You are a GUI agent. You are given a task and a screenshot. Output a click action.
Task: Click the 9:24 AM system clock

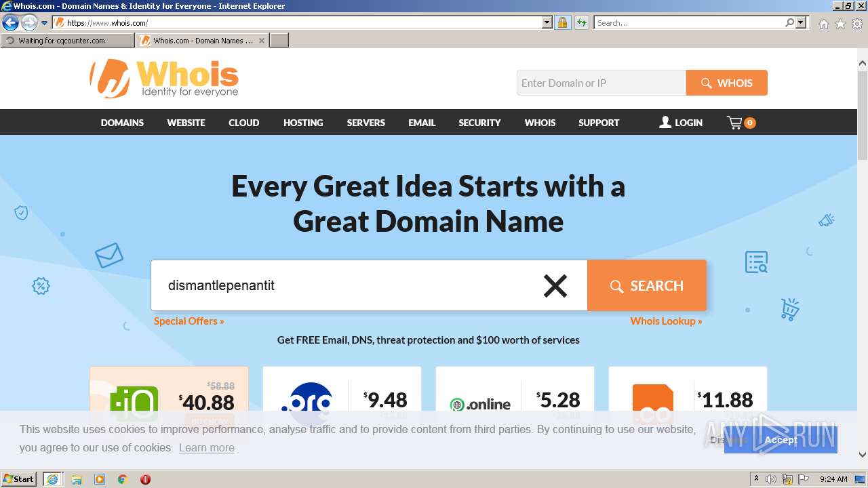[833, 479]
